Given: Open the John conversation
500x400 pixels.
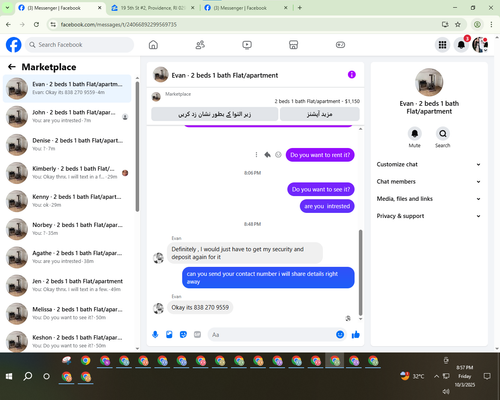Looking at the screenshot, I should click(x=67, y=116).
